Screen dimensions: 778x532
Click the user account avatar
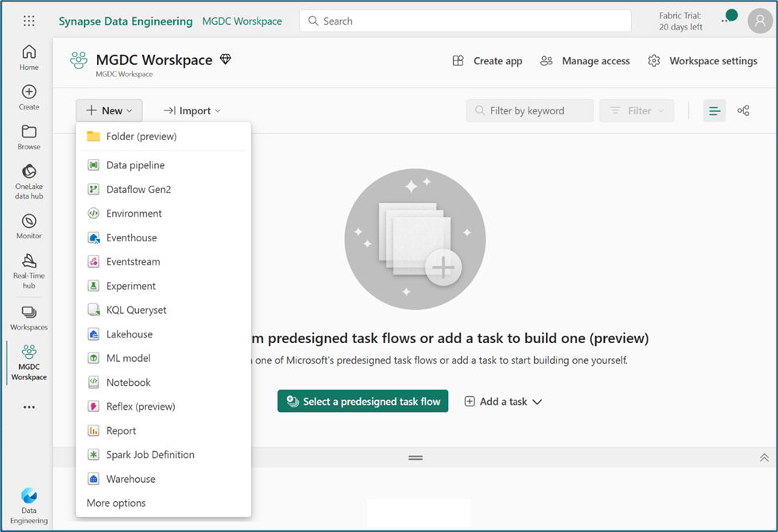760,21
